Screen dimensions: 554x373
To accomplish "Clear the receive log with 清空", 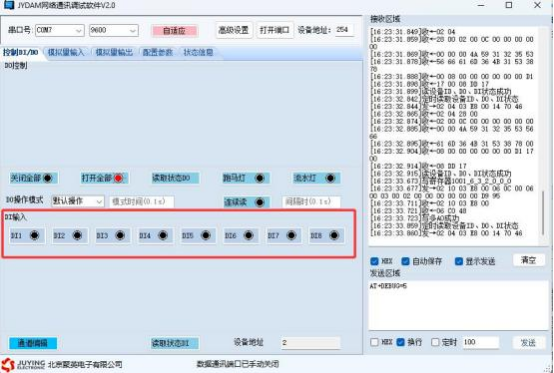I will pyautogui.click(x=529, y=260).
